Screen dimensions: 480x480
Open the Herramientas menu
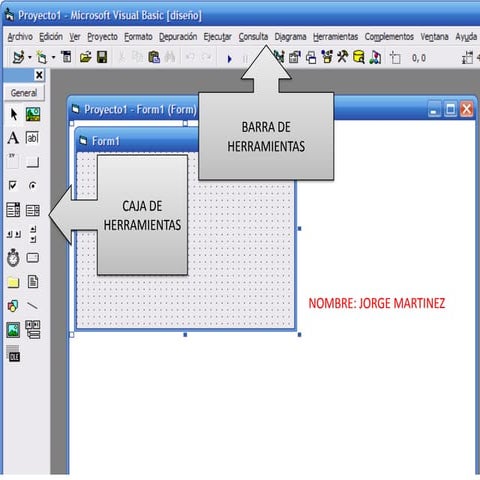[335, 36]
